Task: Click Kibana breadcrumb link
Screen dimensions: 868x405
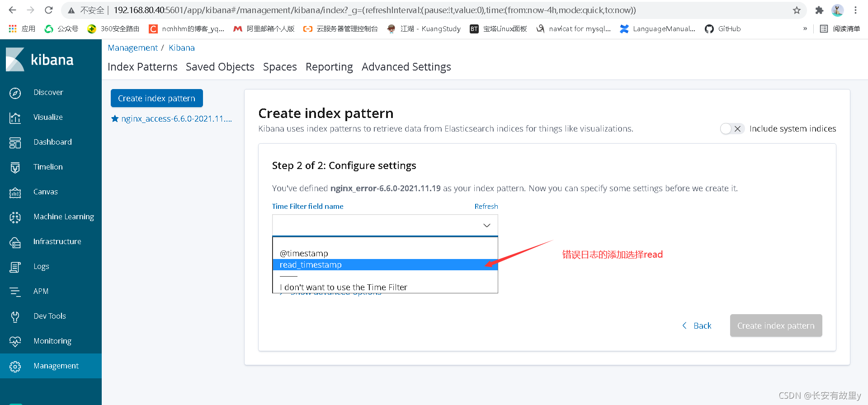Action: [182, 48]
